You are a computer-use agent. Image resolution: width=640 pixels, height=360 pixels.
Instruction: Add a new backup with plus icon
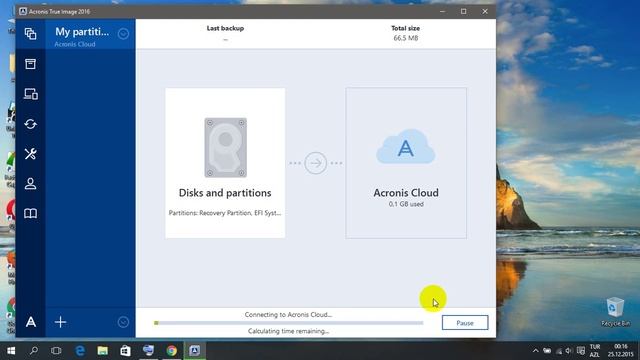60,322
